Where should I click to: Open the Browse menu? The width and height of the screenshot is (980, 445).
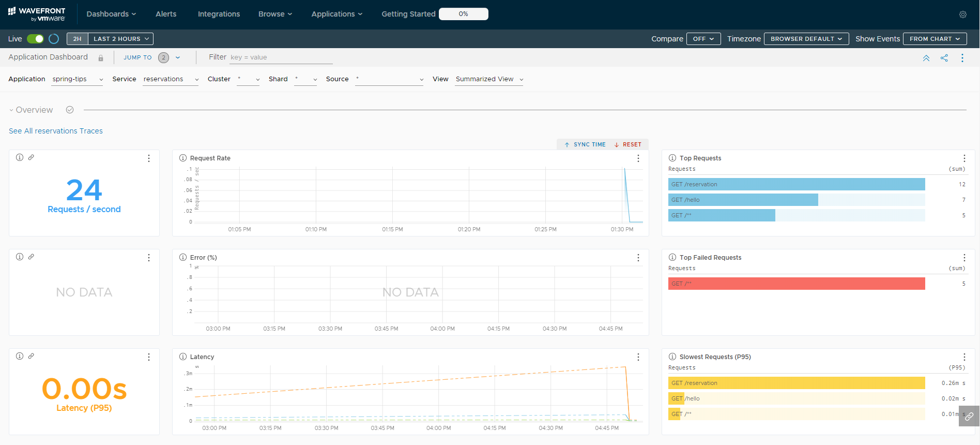275,14
